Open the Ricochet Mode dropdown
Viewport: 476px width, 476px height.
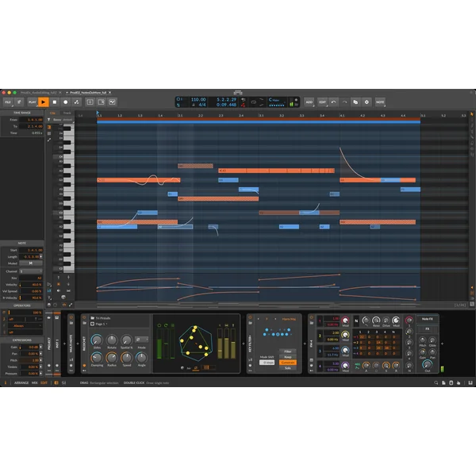(141, 340)
